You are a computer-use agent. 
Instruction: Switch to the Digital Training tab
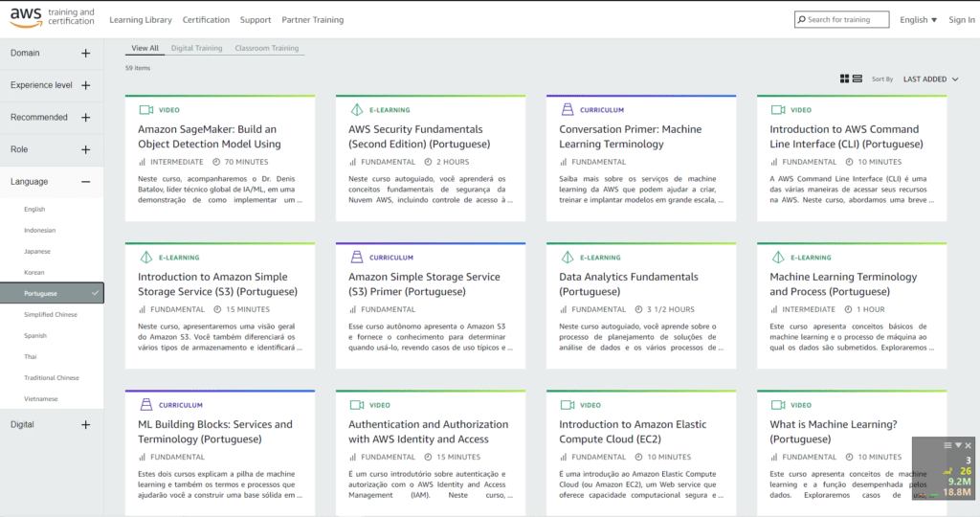[x=196, y=48]
